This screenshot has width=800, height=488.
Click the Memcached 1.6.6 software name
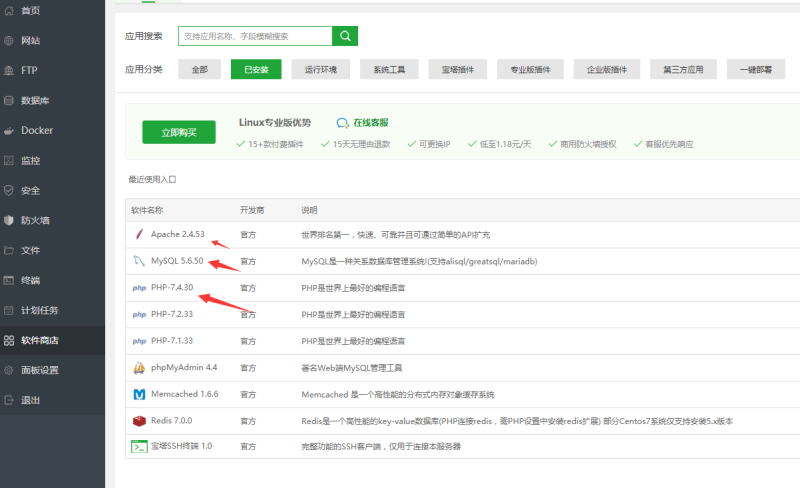point(185,394)
